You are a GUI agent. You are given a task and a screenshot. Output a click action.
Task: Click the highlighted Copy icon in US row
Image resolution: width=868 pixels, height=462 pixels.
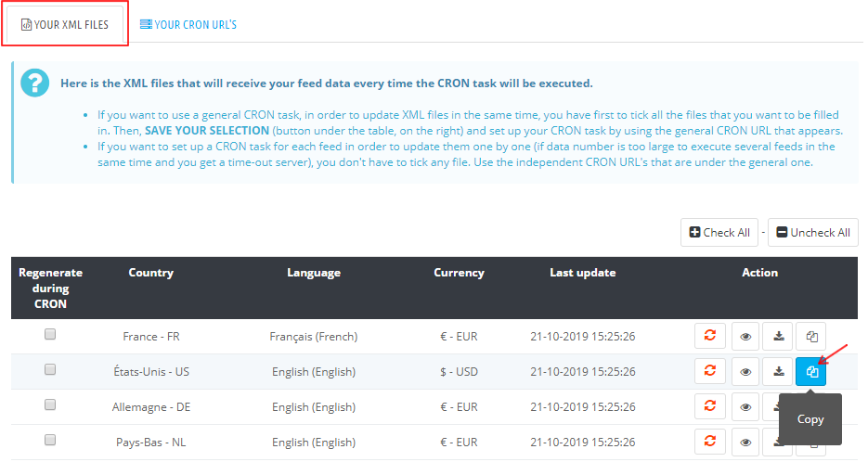pos(811,372)
